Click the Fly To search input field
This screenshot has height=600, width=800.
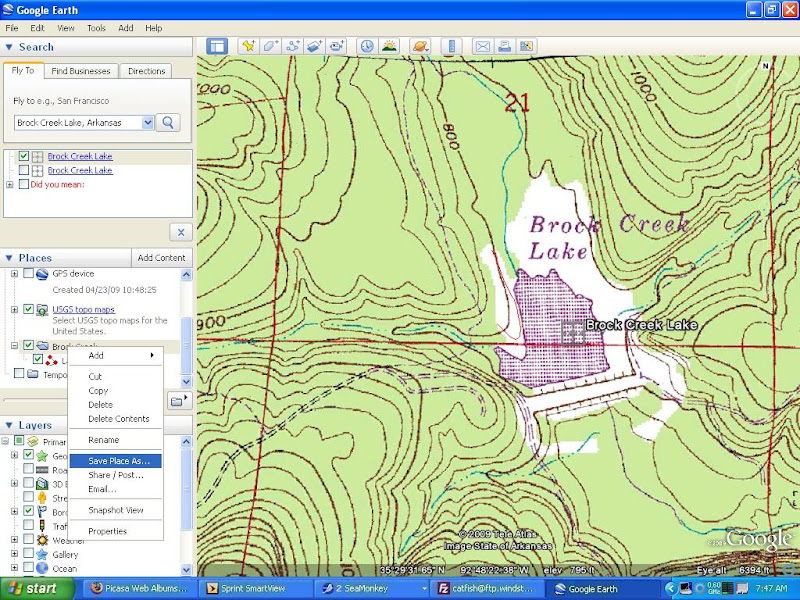77,122
